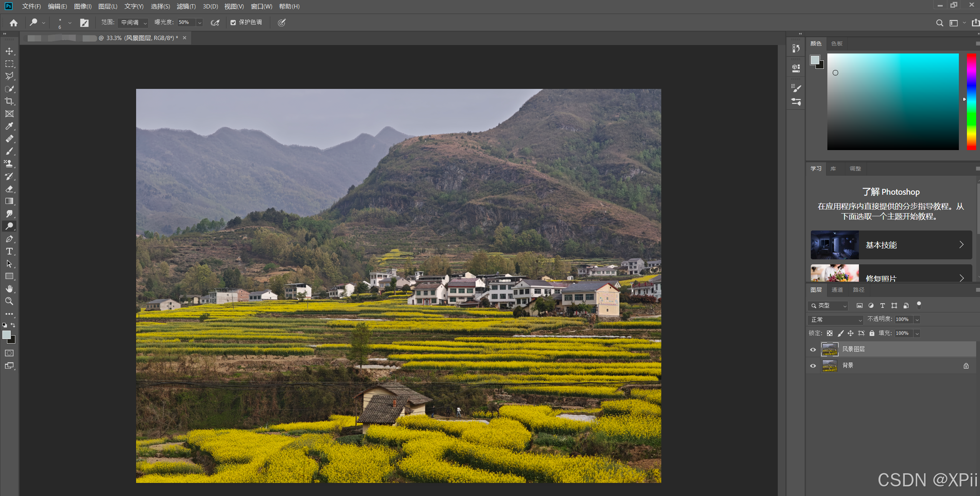Select the Clone Stamp tool
This screenshot has height=496, width=980.
coord(9,164)
